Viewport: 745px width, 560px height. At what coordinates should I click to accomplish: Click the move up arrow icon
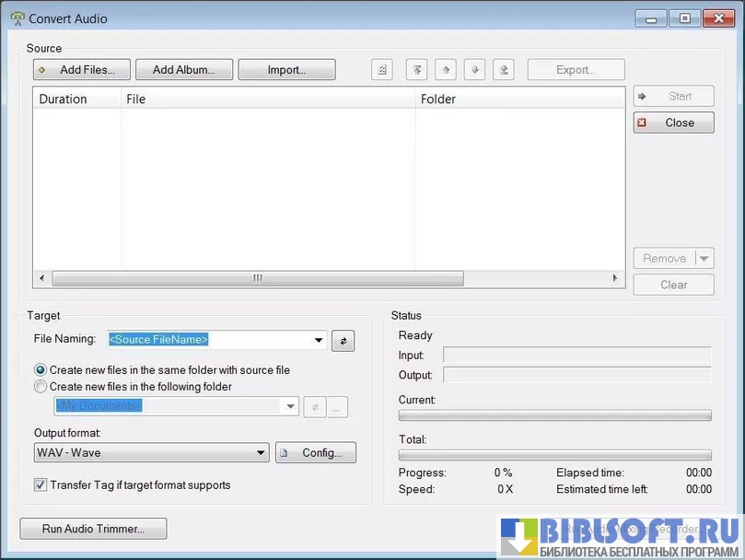coord(446,70)
